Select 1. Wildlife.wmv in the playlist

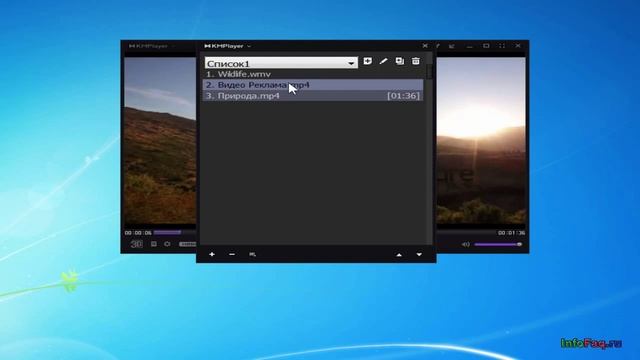pos(313,74)
